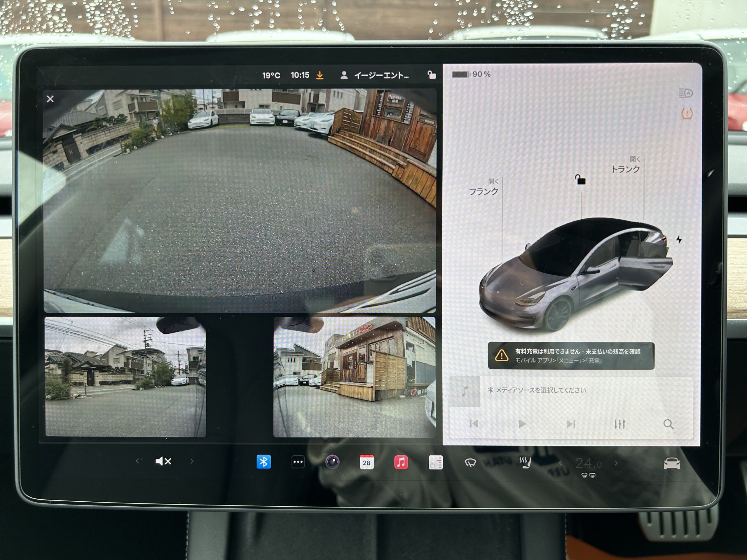Open the trunk via トランク label
The width and height of the screenshot is (747, 560).
click(x=625, y=169)
